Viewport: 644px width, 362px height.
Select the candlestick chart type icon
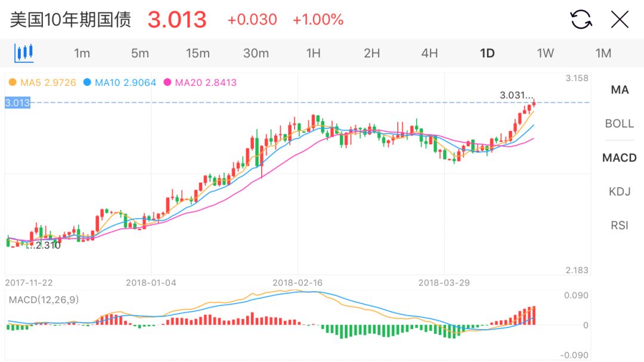tap(24, 53)
